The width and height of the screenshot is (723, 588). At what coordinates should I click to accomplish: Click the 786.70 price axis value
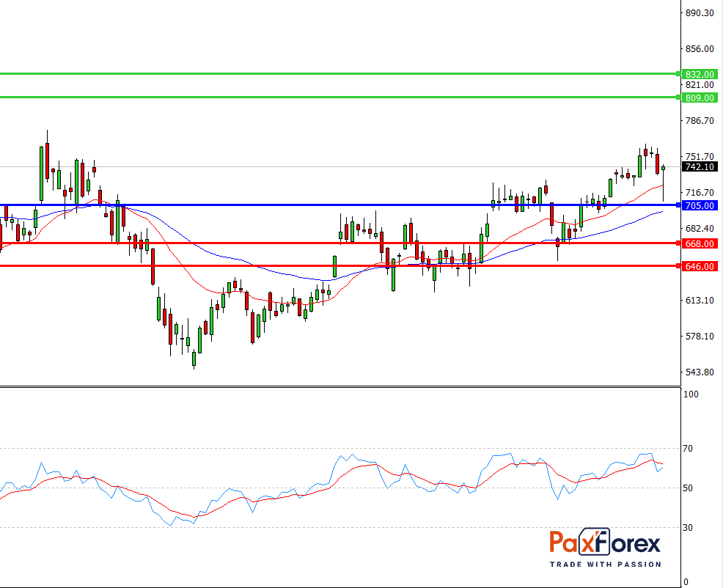click(698, 121)
